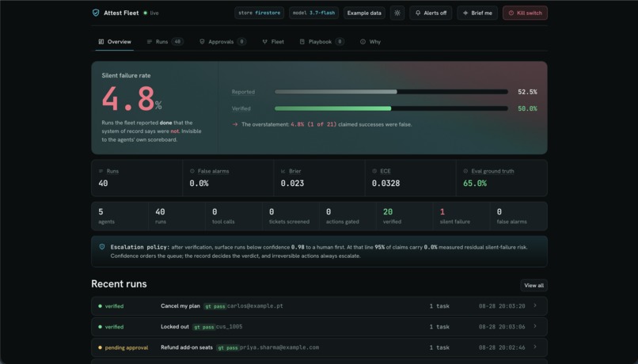Click gt pass tag on Locked out
The width and height of the screenshot is (638, 364).
[x=203, y=327]
